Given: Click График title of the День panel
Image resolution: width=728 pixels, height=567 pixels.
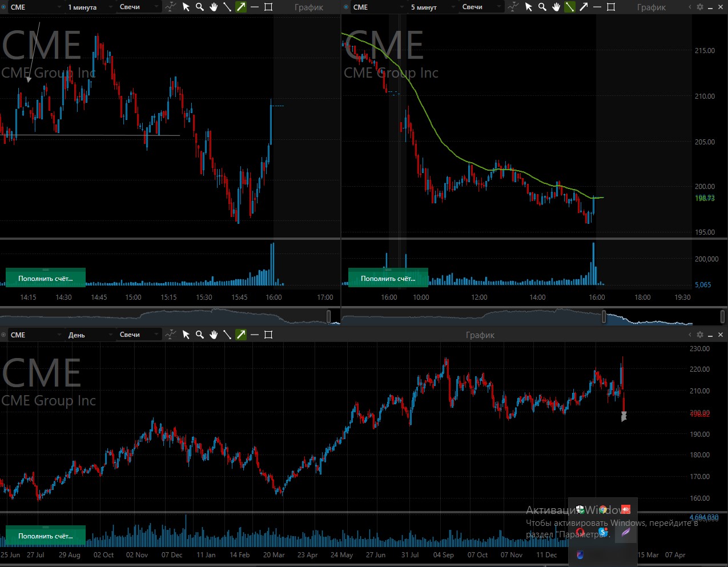Looking at the screenshot, I should 480,335.
